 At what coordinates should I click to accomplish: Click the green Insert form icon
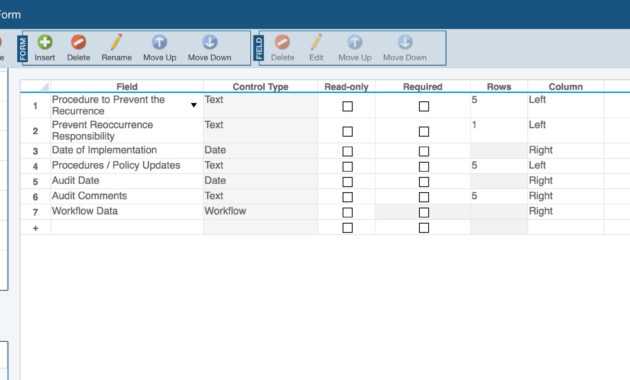45,42
